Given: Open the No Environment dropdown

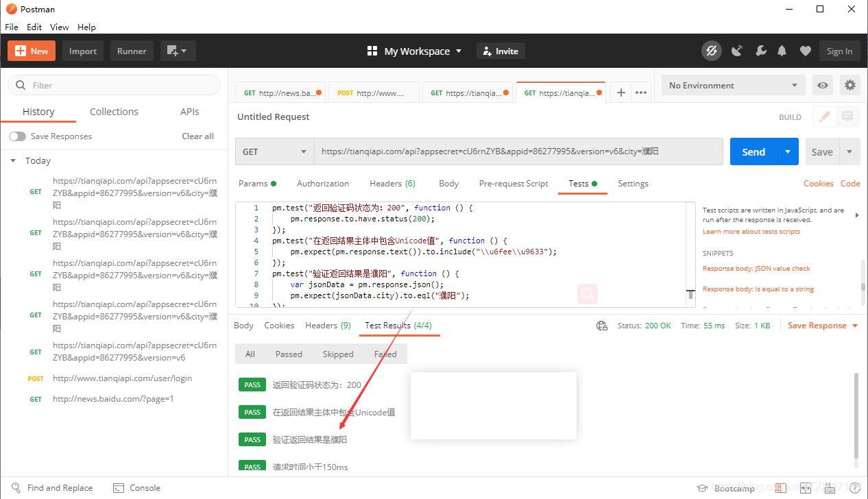Looking at the screenshot, I should (734, 86).
